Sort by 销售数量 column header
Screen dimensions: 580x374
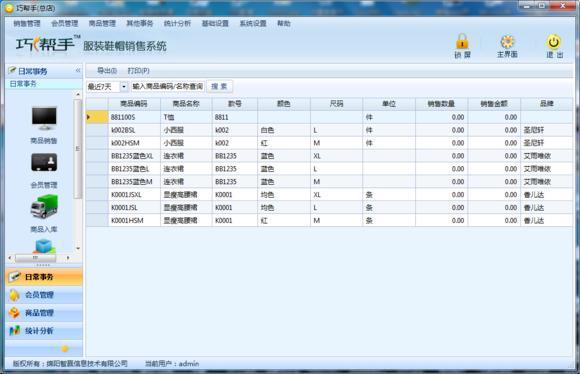(441, 104)
